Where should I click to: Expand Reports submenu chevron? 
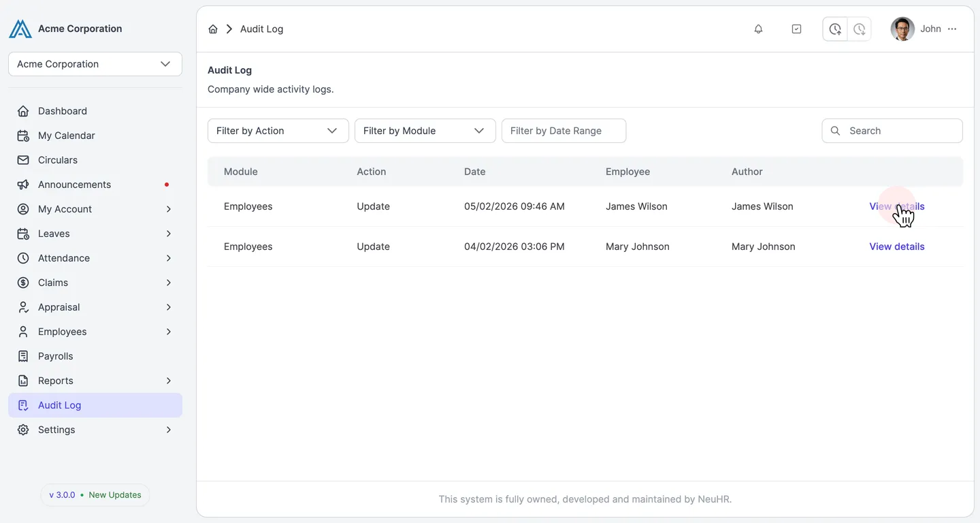coord(169,381)
